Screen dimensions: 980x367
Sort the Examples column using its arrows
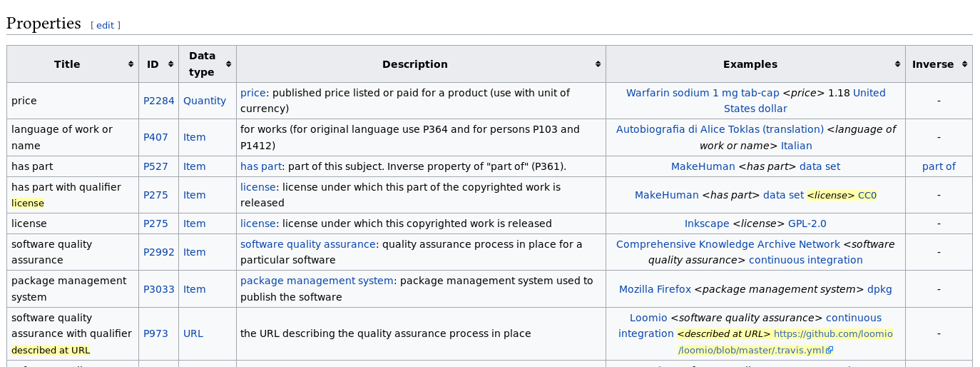coord(897,64)
